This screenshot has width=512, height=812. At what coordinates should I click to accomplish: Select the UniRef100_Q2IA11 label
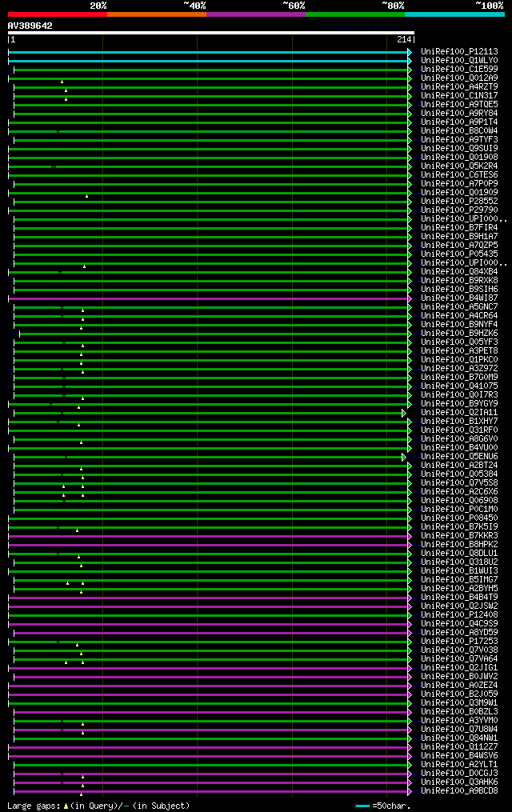(459, 413)
